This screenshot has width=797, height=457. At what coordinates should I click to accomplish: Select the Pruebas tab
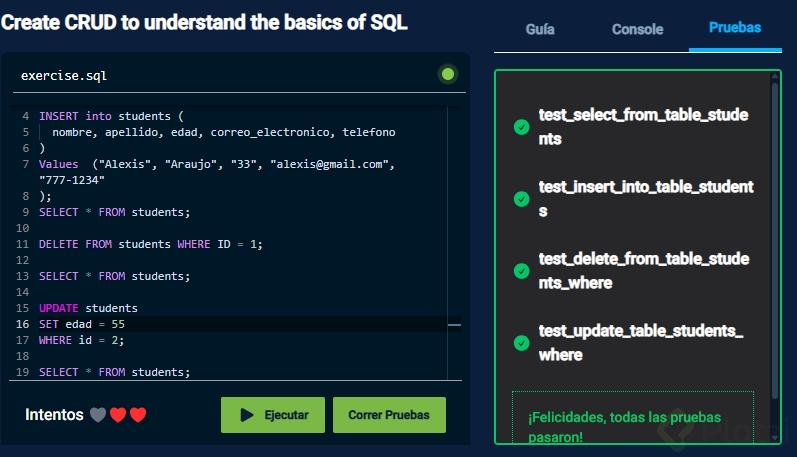click(735, 28)
